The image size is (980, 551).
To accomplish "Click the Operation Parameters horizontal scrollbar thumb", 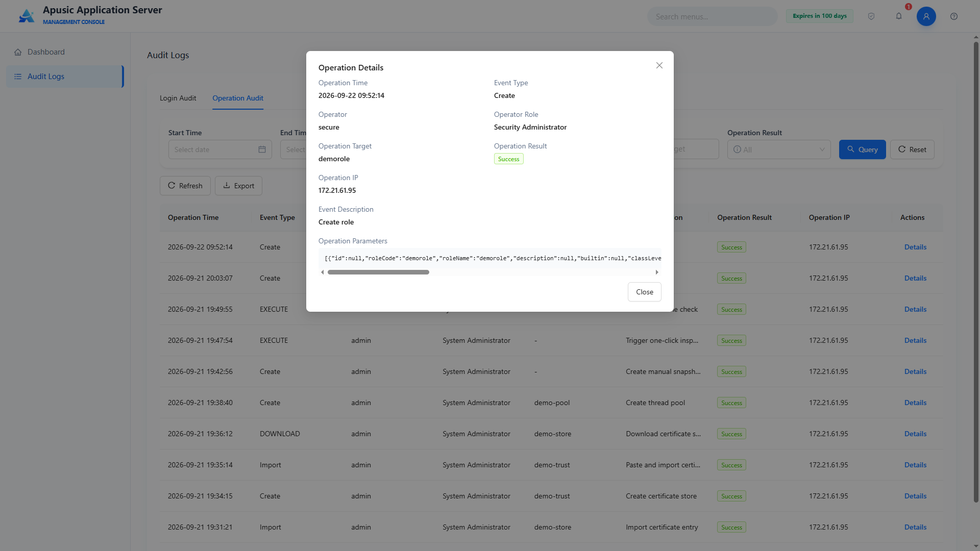I will coord(378,272).
